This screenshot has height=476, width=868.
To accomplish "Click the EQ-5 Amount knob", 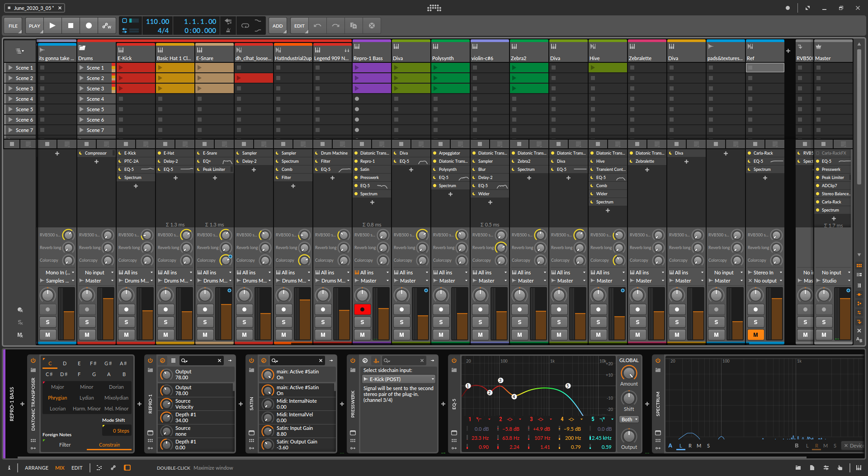I will 629,372.
